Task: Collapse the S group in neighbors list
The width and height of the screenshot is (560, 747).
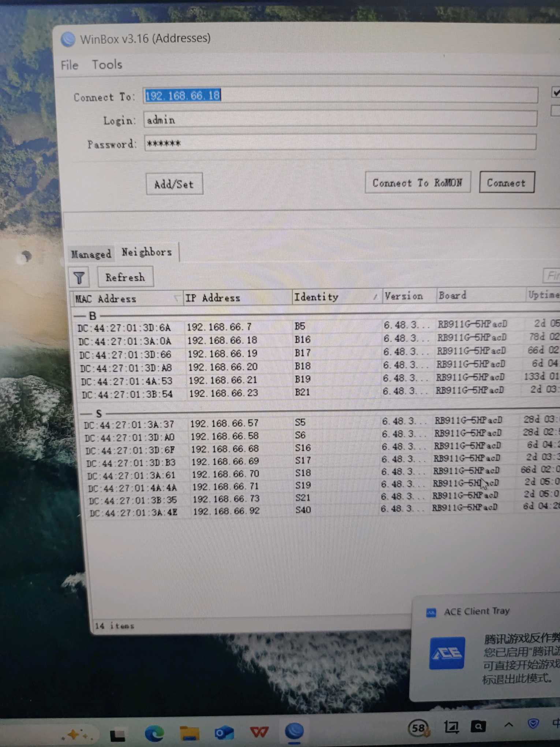Action: tap(86, 414)
